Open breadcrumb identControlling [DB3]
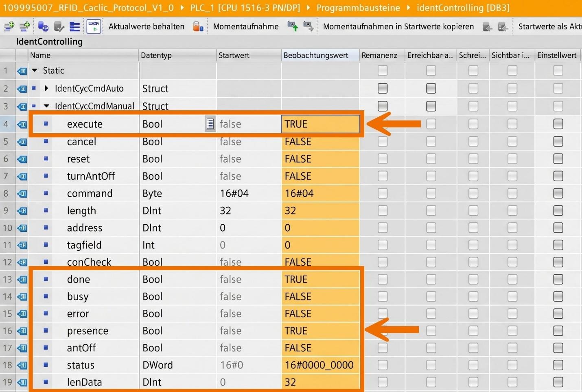Image resolution: width=582 pixels, height=392 pixels. [x=463, y=8]
